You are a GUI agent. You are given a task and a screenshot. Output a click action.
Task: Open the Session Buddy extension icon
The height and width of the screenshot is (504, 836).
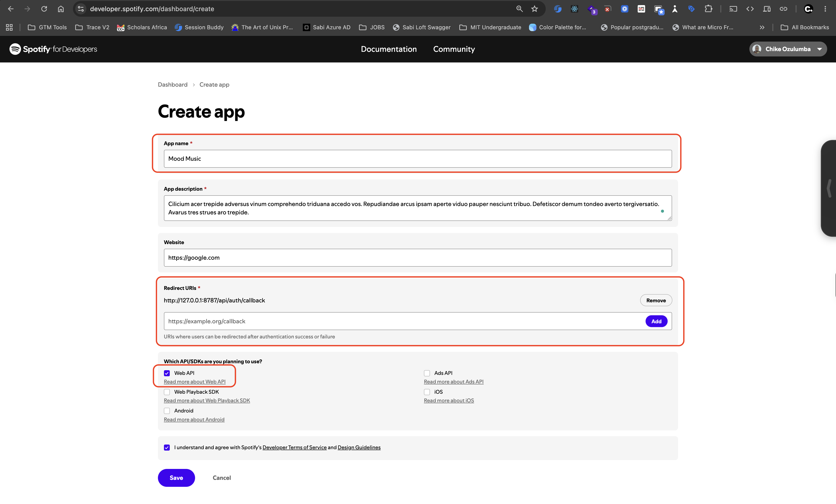coord(557,9)
